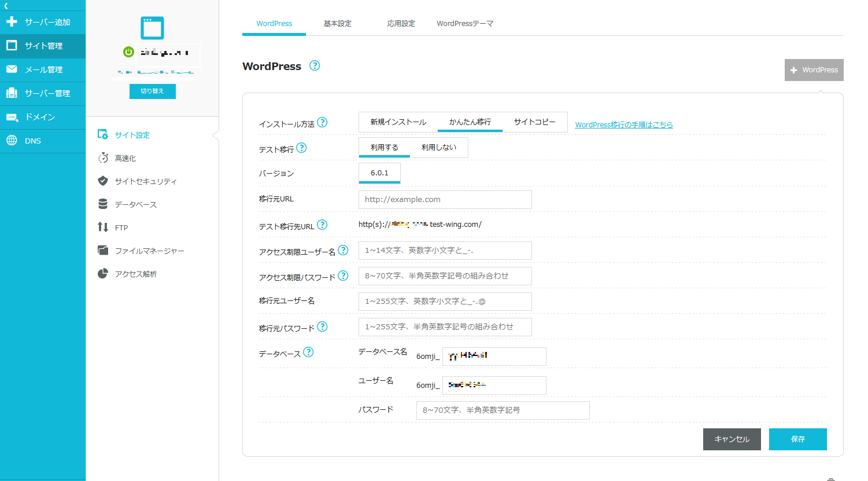Open メール管理 in sidebar

[43, 69]
